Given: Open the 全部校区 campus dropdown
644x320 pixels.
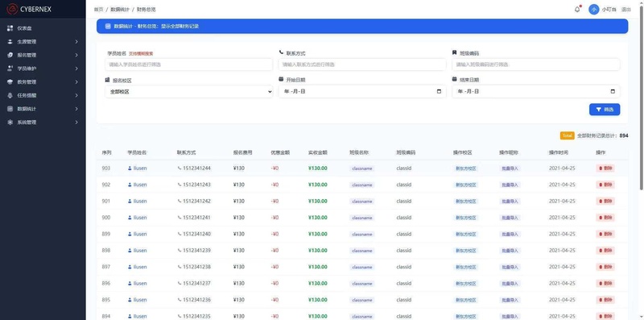Looking at the screenshot, I should (189, 92).
